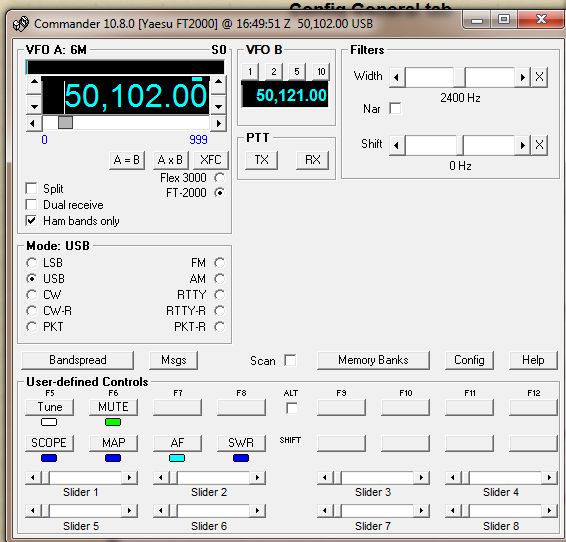Click right arrow of VFO A tuning scrollbar

coord(218,123)
